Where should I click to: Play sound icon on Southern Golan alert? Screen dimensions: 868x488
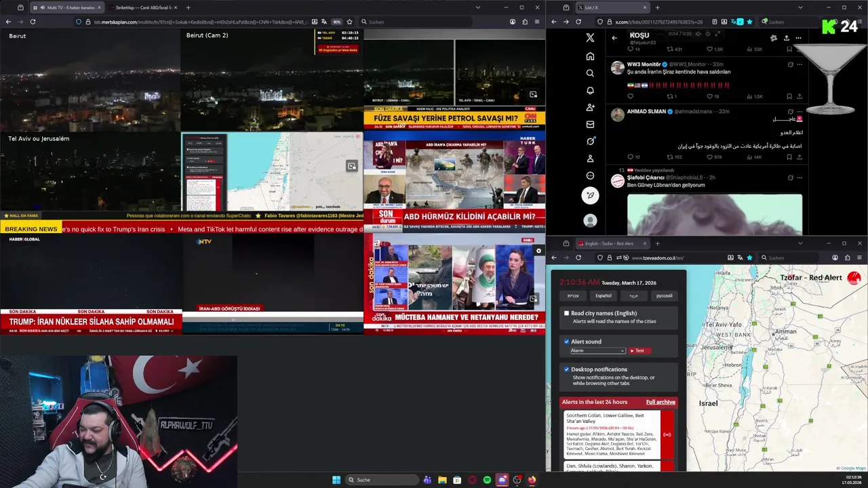(x=667, y=434)
